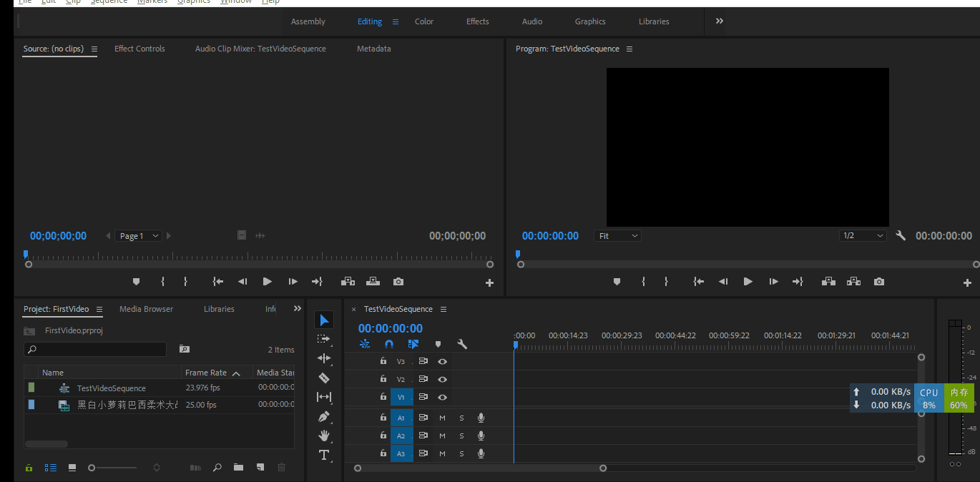Open the Fit zoom level dropdown
This screenshot has height=482, width=980.
617,236
